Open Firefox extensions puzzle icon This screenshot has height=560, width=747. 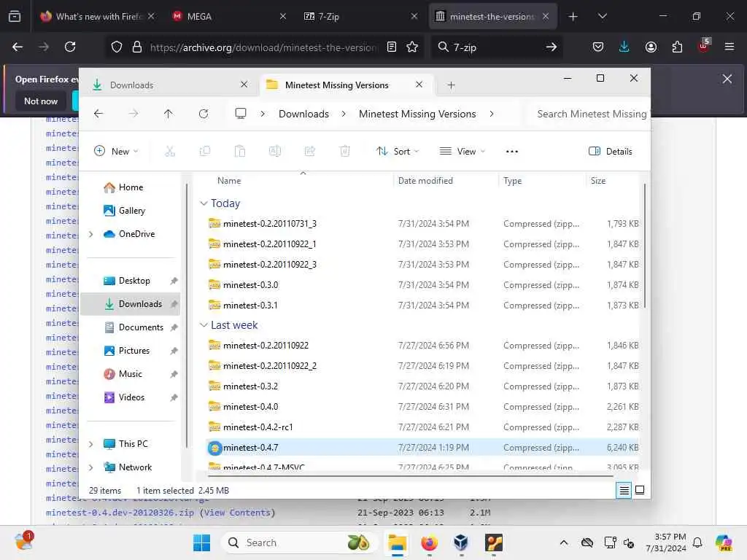(x=677, y=47)
